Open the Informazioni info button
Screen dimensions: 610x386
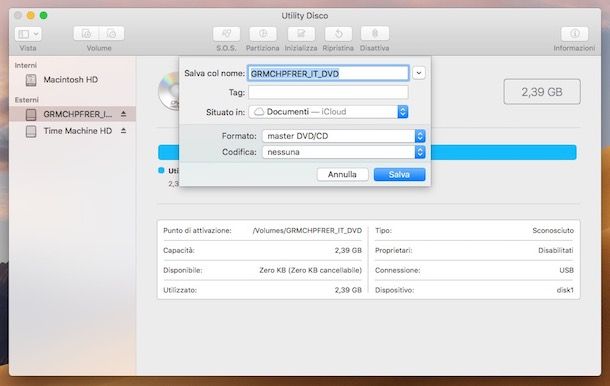coord(574,34)
